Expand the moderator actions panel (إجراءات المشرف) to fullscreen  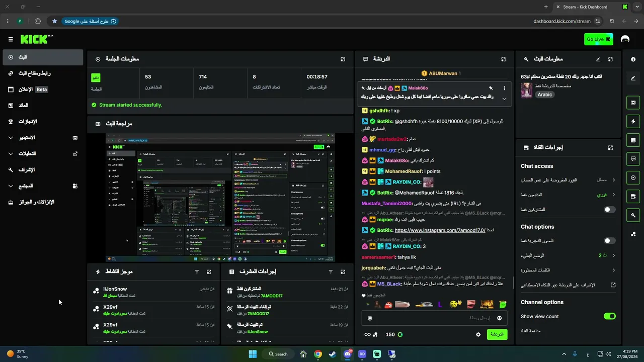[343, 272]
